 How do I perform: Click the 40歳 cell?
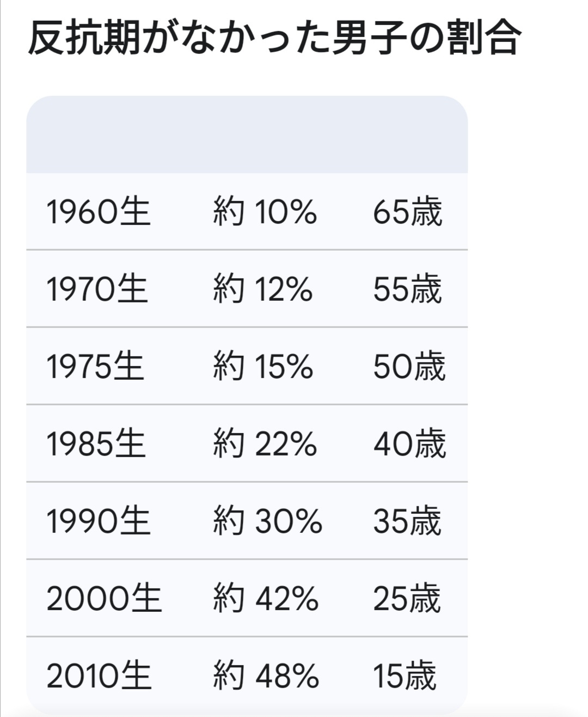tap(409, 443)
